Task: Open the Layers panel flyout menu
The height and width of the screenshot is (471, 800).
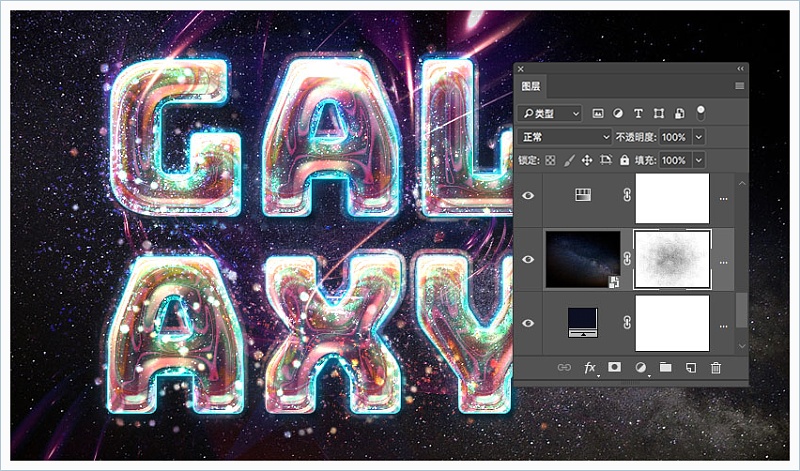Action: tap(739, 87)
